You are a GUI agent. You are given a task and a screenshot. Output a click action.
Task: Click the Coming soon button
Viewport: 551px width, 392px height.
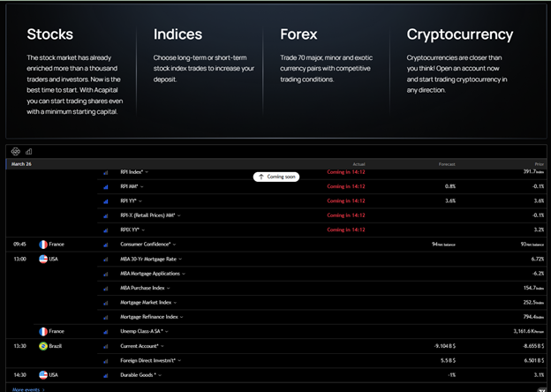[277, 177]
